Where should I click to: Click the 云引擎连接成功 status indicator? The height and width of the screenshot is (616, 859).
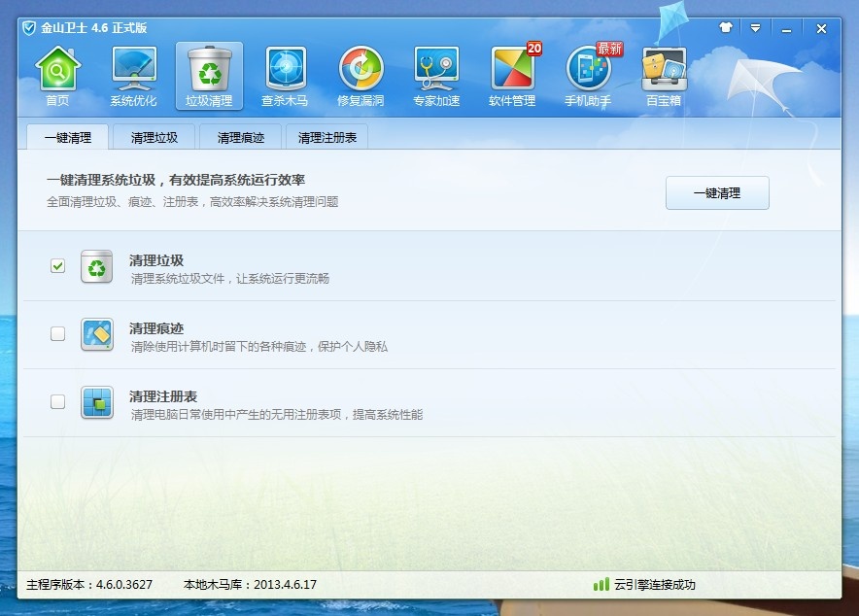644,585
